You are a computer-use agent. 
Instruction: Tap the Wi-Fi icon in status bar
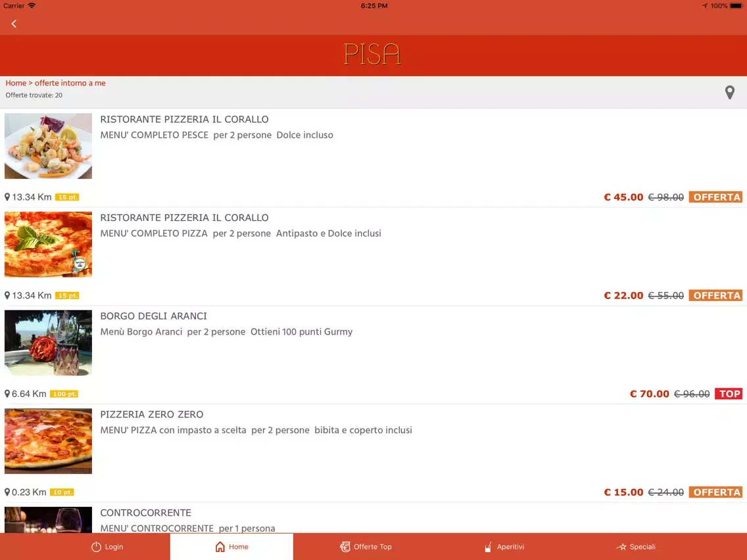coord(32,6)
